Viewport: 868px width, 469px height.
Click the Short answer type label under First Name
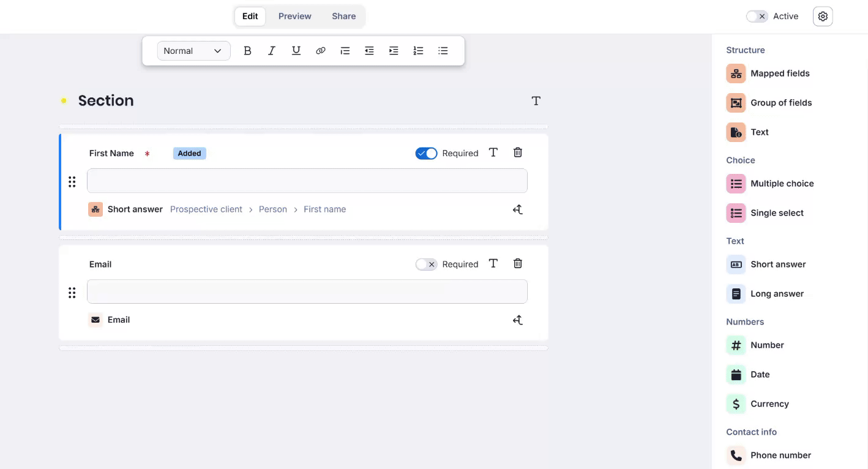coord(135,209)
